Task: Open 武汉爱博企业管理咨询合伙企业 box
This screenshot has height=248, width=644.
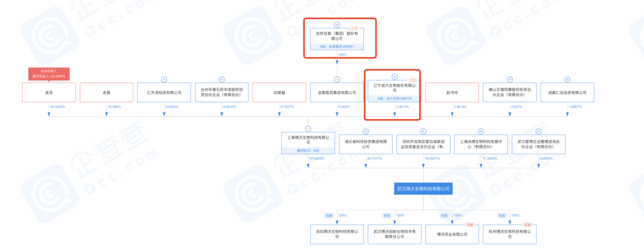Action: [x=538, y=144]
